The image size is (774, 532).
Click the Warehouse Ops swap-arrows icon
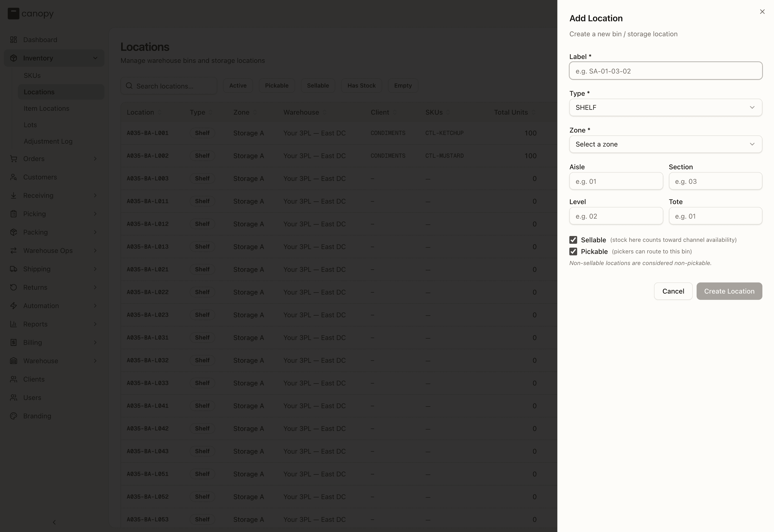click(x=13, y=250)
